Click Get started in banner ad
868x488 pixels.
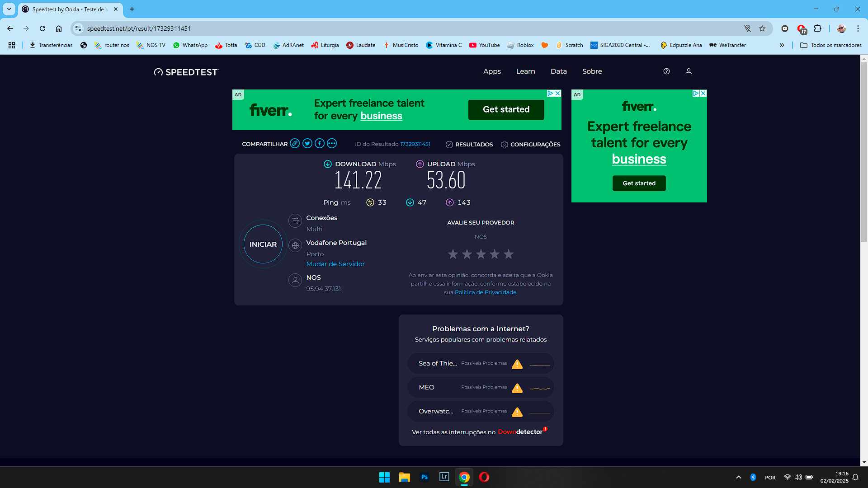[506, 109]
